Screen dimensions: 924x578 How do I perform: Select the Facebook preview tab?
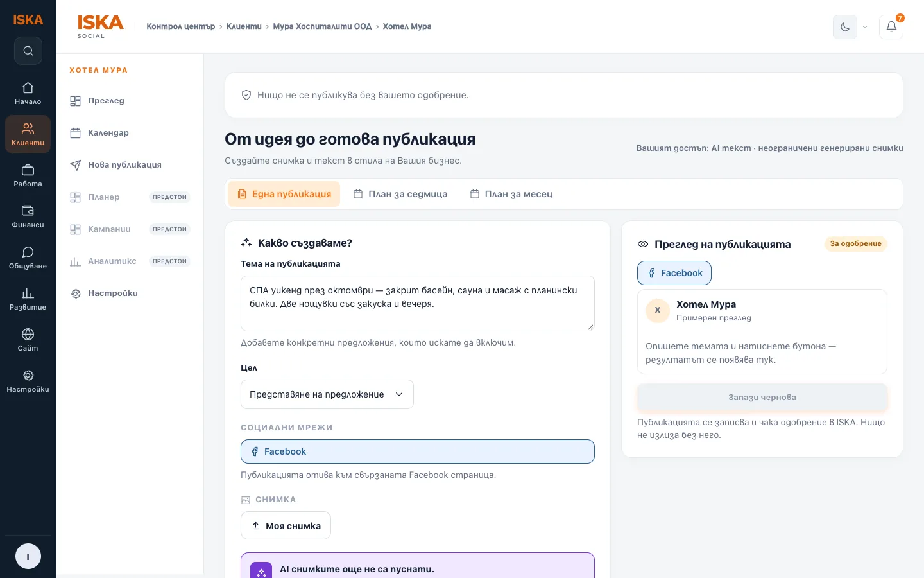pyautogui.click(x=674, y=273)
